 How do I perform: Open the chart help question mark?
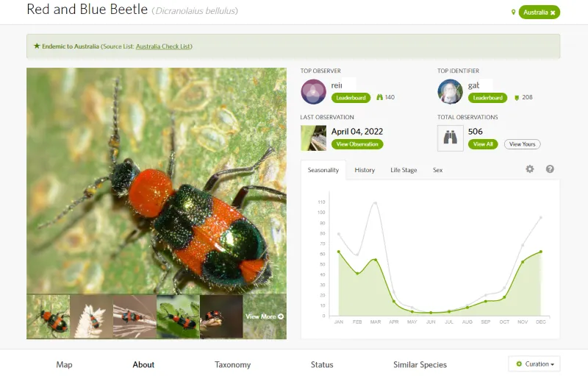point(550,169)
